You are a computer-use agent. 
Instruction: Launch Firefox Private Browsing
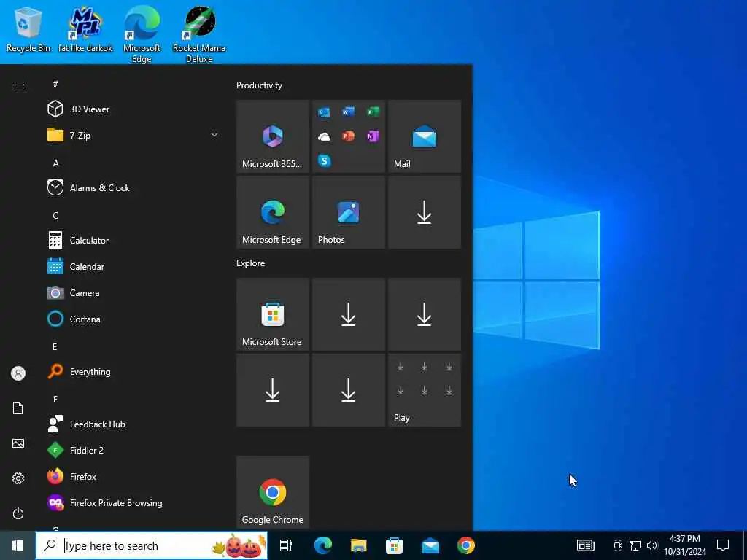pos(133,503)
